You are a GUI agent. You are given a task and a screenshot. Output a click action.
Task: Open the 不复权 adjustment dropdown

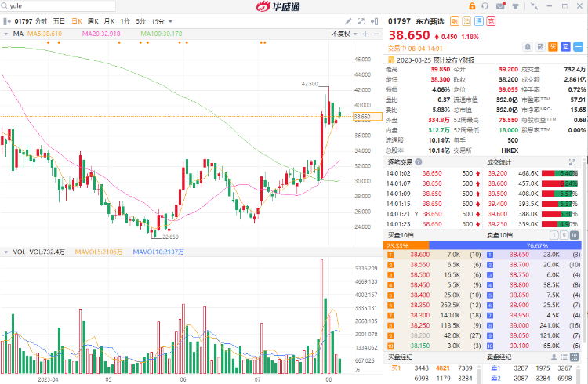(344, 34)
